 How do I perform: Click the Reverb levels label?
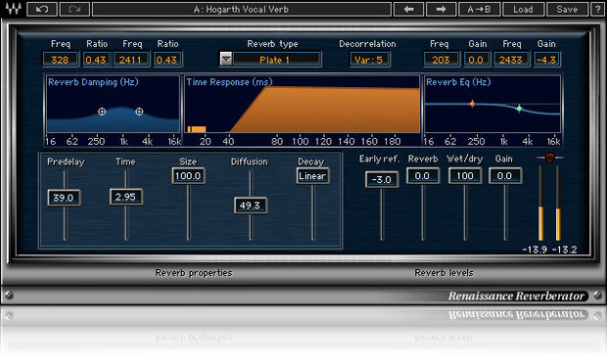444,273
